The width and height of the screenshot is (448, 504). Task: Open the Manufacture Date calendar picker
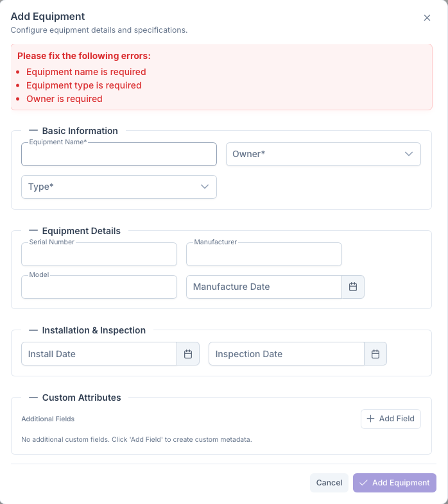pos(353,287)
